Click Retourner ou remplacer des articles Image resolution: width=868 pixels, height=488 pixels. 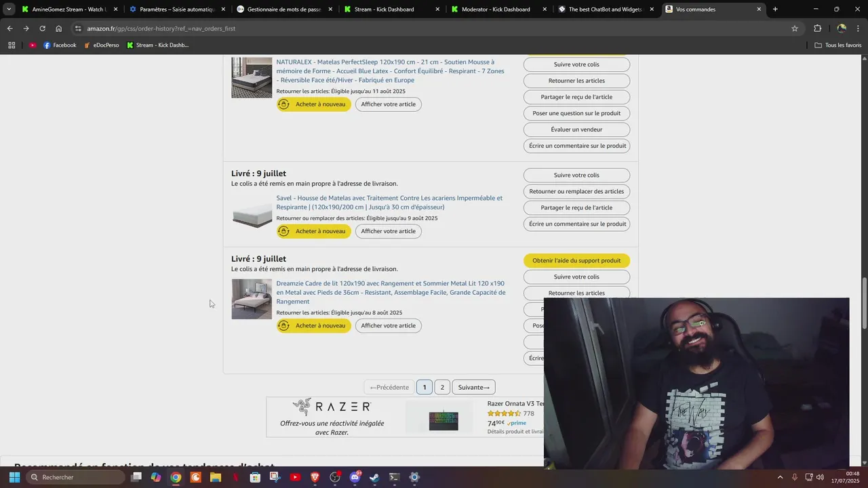click(x=576, y=191)
